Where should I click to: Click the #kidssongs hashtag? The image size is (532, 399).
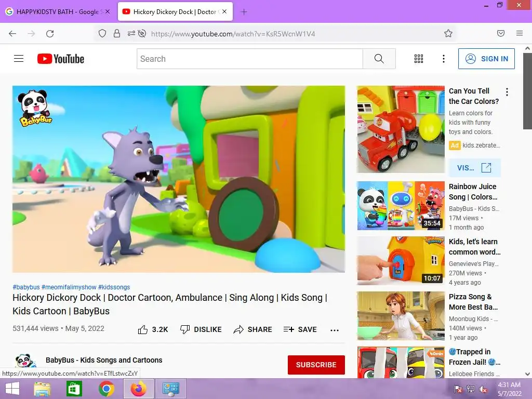click(x=114, y=287)
